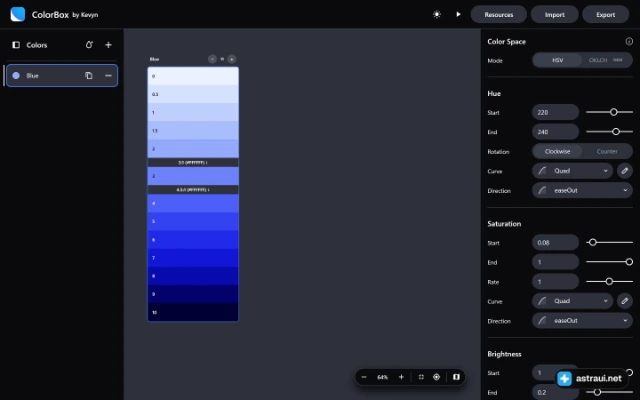640x400 pixels.
Task: Set hue rotation to Counter
Action: 607,151
